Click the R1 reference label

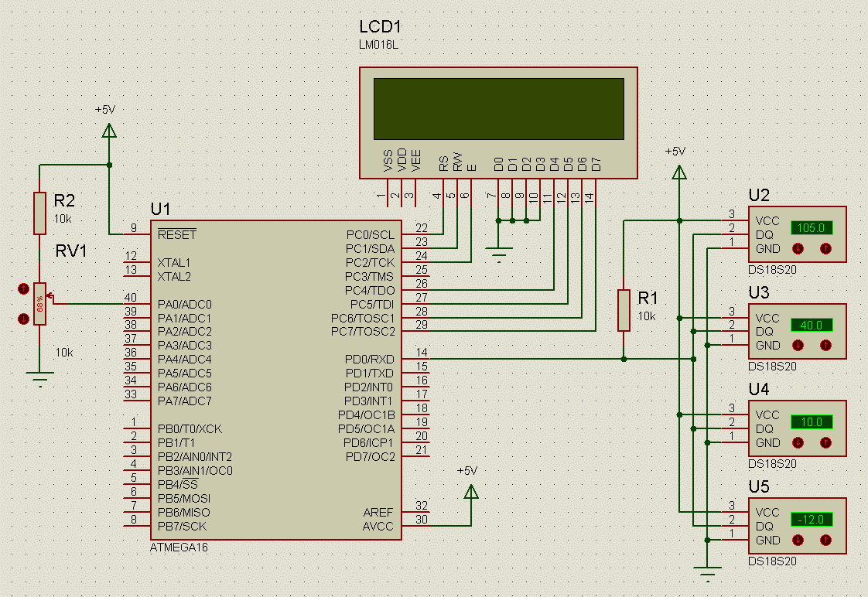(x=647, y=298)
